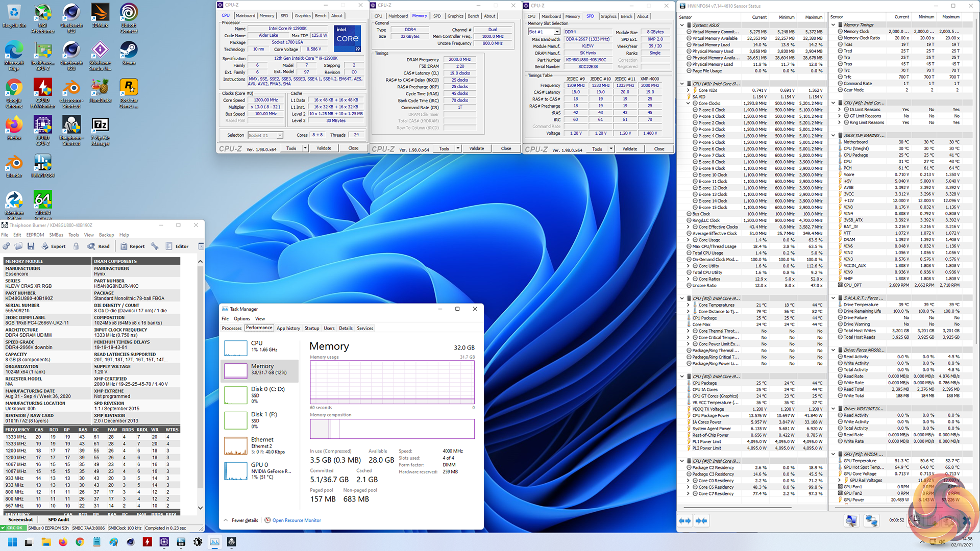
Task: Open the EEPROM menu
Action: coord(35,235)
